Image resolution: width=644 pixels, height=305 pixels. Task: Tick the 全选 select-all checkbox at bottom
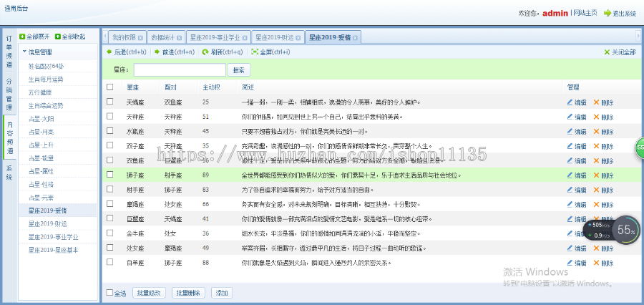(109, 293)
